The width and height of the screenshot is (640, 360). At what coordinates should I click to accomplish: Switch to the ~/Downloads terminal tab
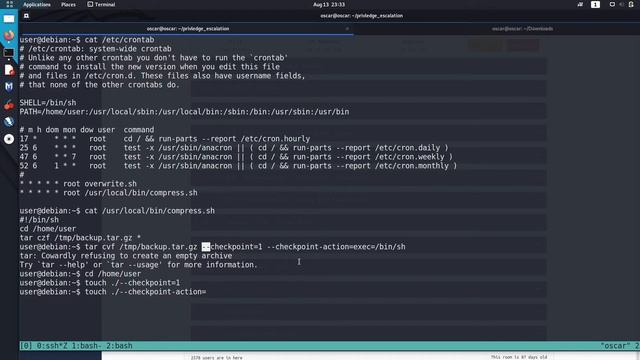click(x=522, y=29)
